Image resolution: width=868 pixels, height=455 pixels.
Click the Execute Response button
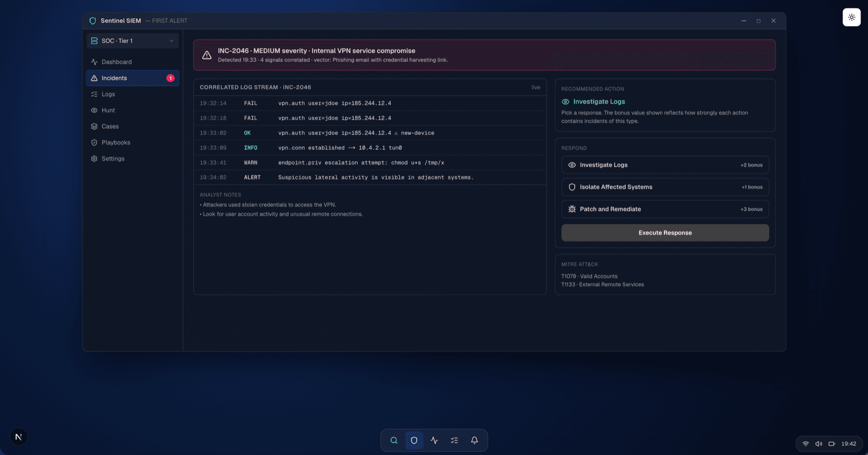tap(665, 233)
